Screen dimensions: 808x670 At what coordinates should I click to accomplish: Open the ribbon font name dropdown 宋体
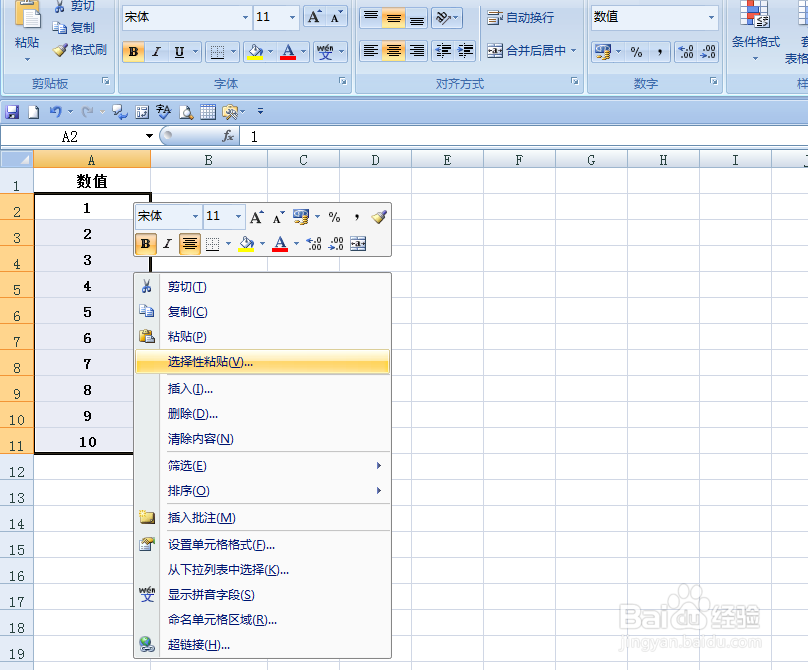245,17
